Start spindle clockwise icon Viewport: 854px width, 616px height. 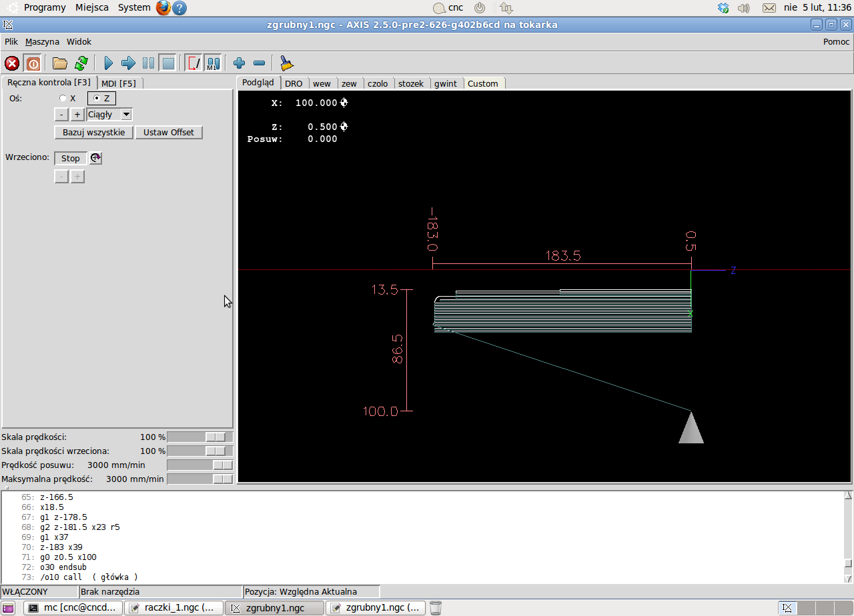[x=95, y=158]
